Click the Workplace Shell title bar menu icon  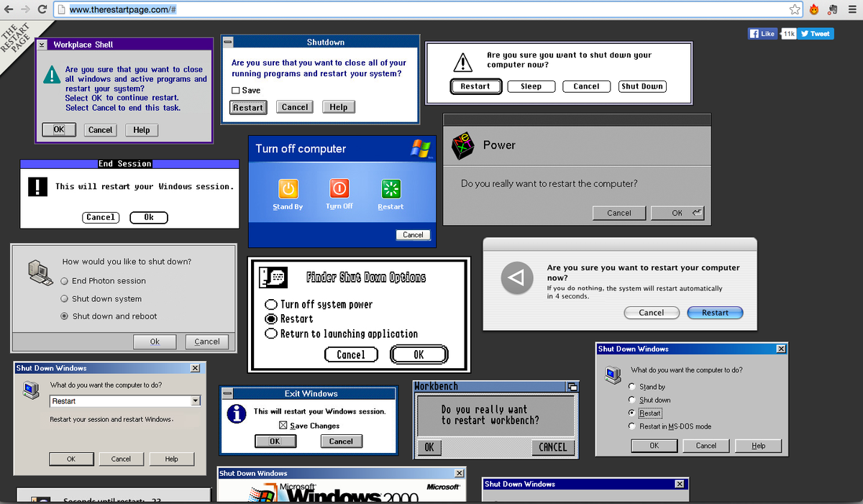click(42, 45)
